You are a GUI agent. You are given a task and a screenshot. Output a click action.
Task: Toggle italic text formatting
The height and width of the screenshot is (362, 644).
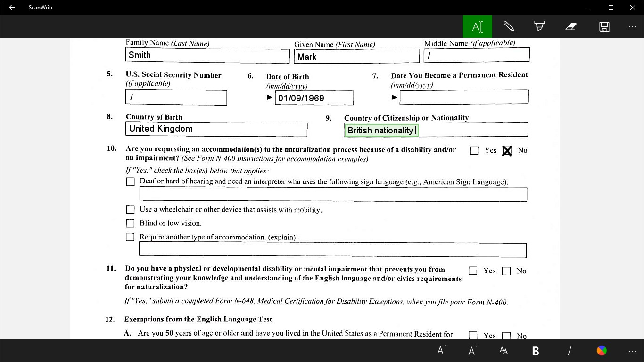tap(569, 350)
